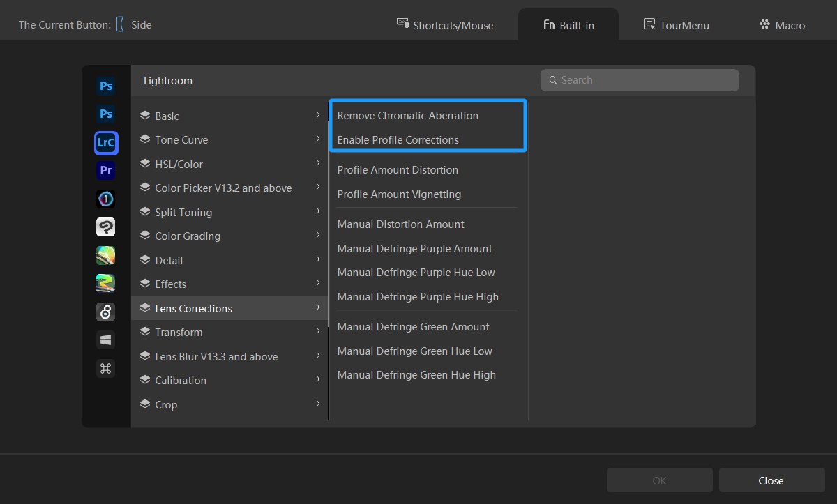Screen dimensions: 837x504
Task: Click the layers icon beside Detail
Action: click(x=145, y=260)
